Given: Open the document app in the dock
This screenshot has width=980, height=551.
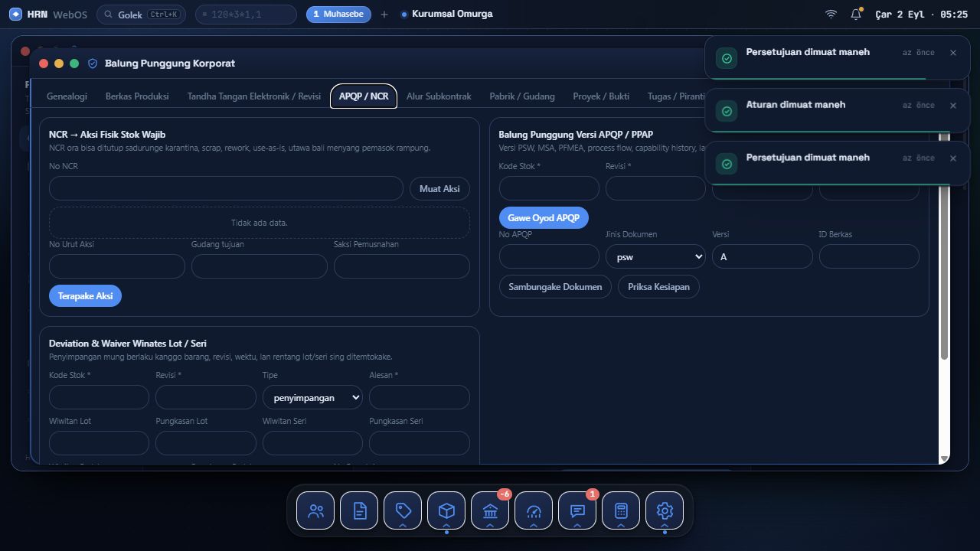Looking at the screenshot, I should pyautogui.click(x=359, y=510).
